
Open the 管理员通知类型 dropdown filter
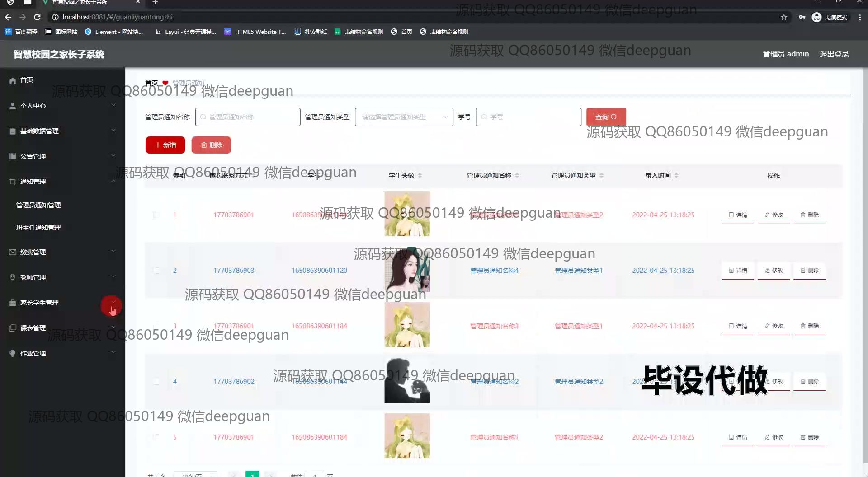click(x=404, y=117)
